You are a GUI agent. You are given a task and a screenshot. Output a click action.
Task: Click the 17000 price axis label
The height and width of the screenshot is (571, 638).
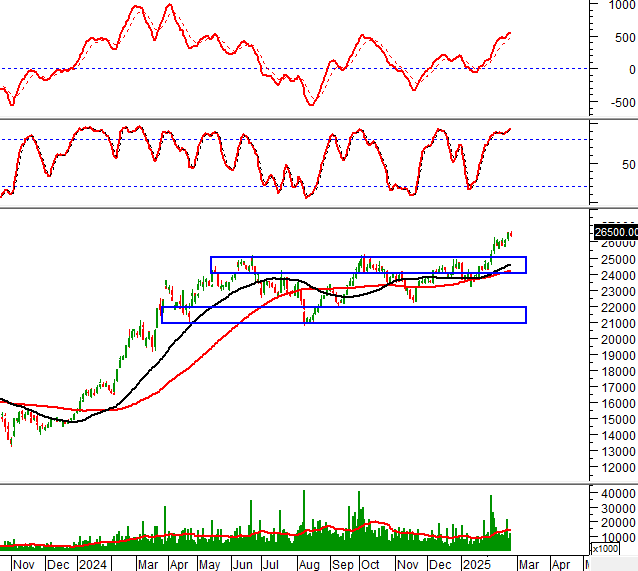(x=618, y=387)
